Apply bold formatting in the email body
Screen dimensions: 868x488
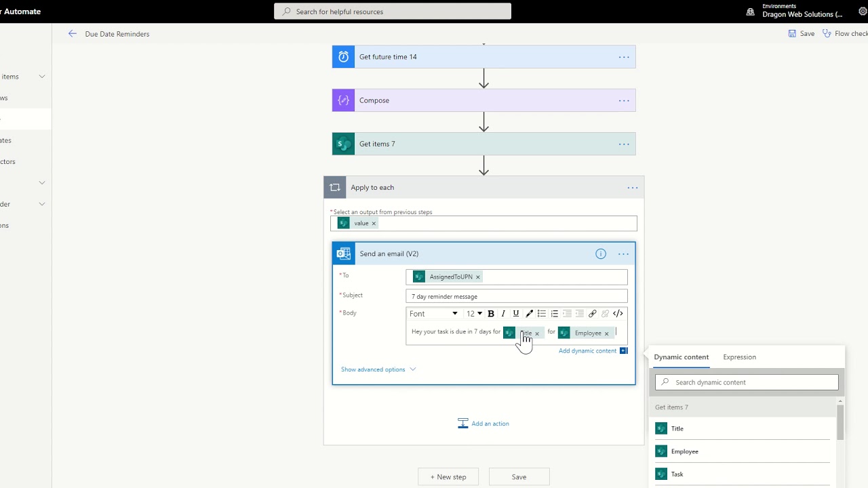click(x=490, y=313)
